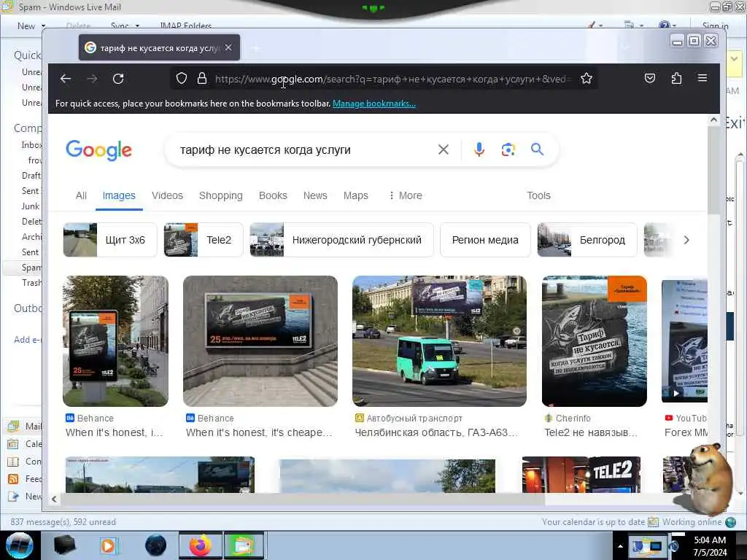Clear the search query with X
The height and width of the screenshot is (560, 747).
[443, 149]
